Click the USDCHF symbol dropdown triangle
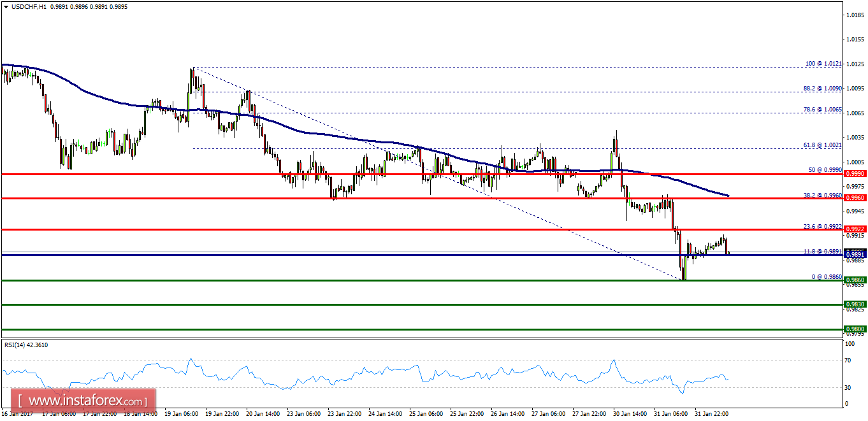868x421 pixels. click(x=7, y=7)
